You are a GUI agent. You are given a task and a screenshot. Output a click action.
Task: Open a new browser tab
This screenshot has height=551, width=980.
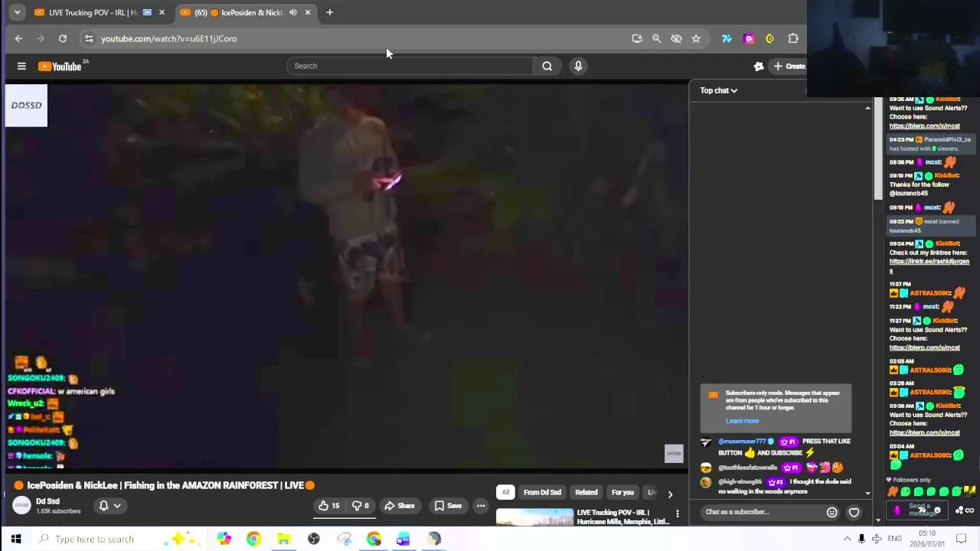[x=329, y=12]
